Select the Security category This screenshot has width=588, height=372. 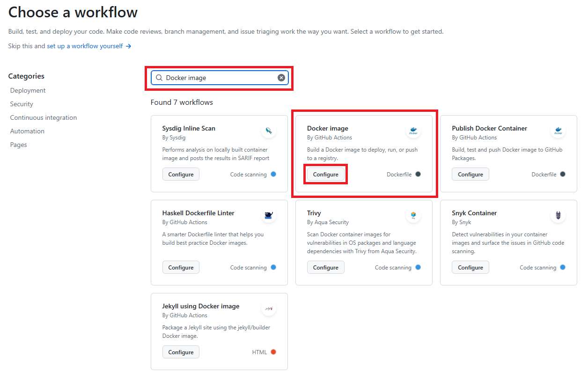pyautogui.click(x=21, y=104)
